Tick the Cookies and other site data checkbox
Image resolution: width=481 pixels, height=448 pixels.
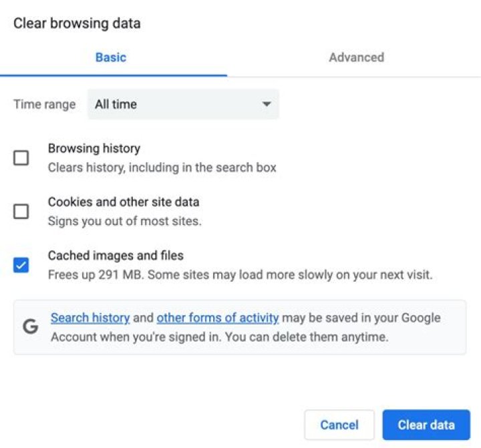pos(21,212)
